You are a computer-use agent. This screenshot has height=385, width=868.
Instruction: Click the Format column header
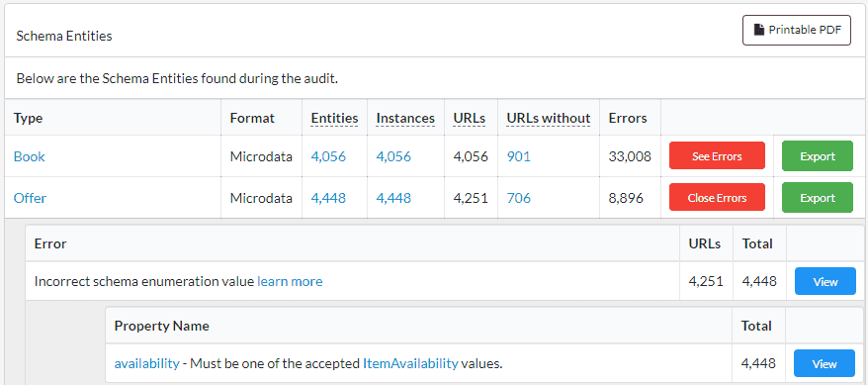[x=252, y=118]
